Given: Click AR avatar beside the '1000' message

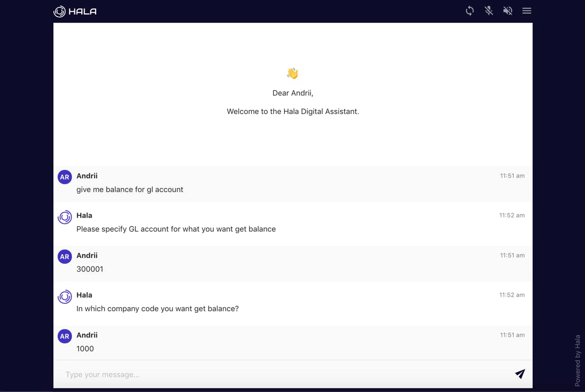Looking at the screenshot, I should tap(64, 336).
